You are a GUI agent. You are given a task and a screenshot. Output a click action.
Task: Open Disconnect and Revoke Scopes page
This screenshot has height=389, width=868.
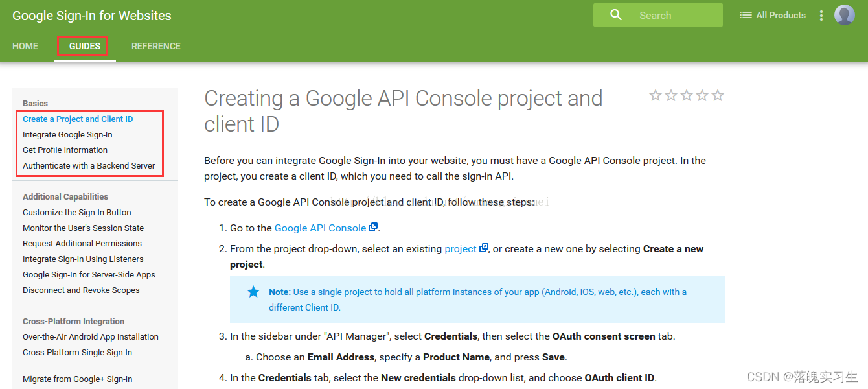click(81, 290)
